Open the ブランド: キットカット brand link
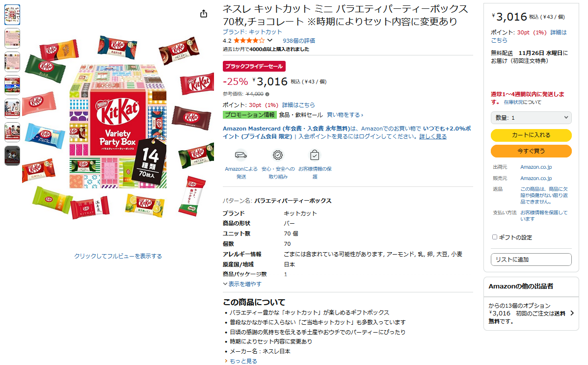The image size is (588, 365). pos(252,32)
